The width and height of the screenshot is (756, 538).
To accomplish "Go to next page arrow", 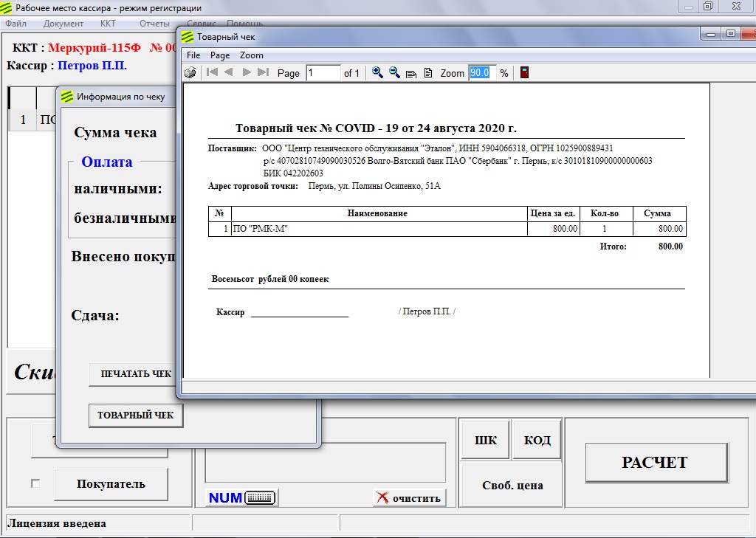I will (247, 72).
